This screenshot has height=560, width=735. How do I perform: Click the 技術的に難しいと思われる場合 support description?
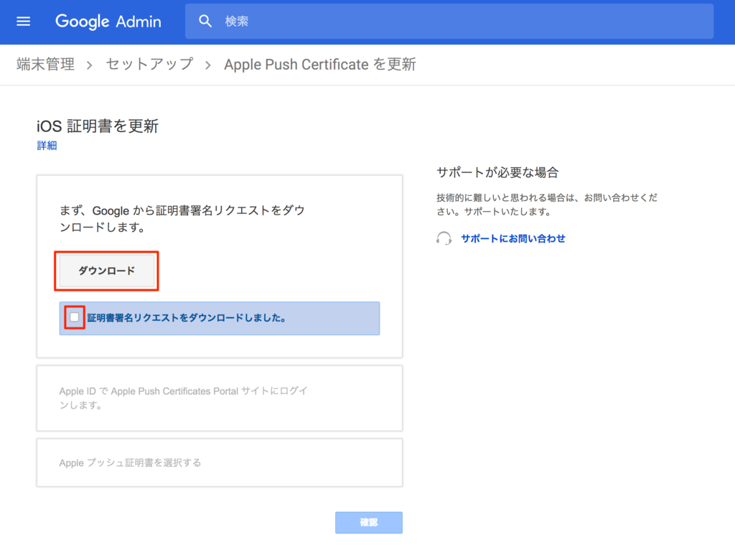pyautogui.click(x=547, y=205)
